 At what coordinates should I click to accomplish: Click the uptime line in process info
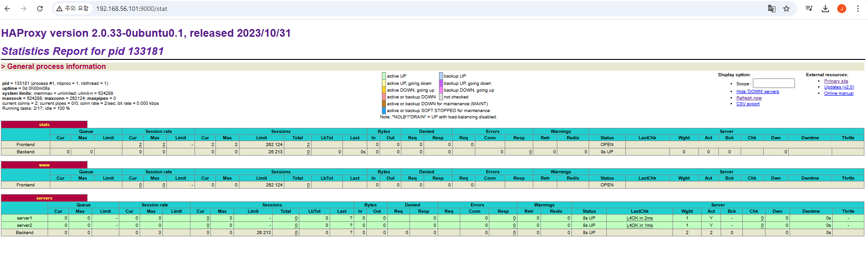(x=26, y=88)
